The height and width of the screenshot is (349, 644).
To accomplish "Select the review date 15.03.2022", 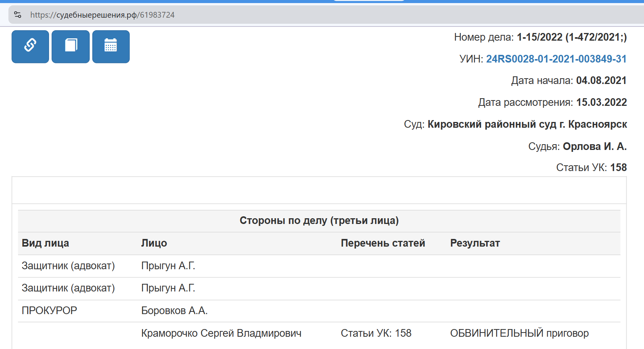I will click(601, 102).
